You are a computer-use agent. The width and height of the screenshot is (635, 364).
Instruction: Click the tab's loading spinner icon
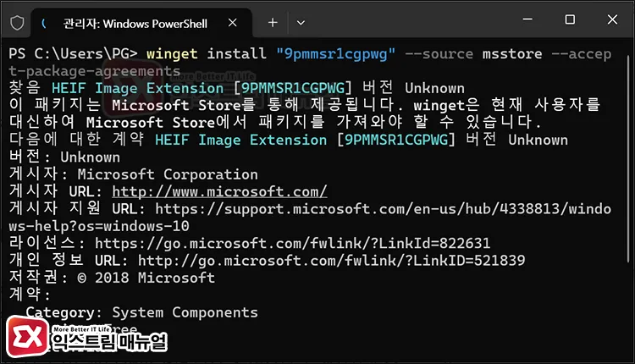point(44,24)
